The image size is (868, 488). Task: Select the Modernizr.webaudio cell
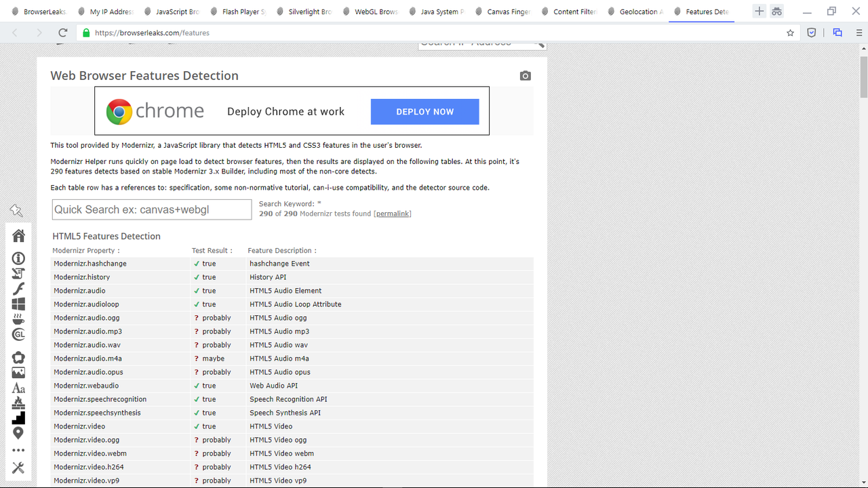(x=122, y=386)
